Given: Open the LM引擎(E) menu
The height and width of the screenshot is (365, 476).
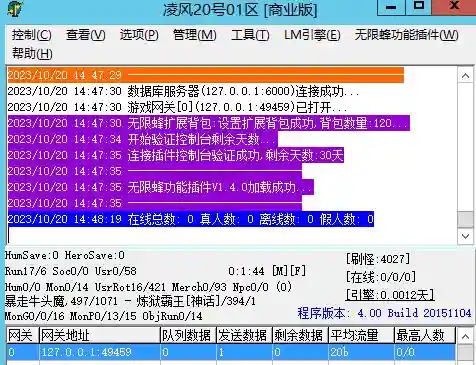Looking at the screenshot, I should 312,35.
